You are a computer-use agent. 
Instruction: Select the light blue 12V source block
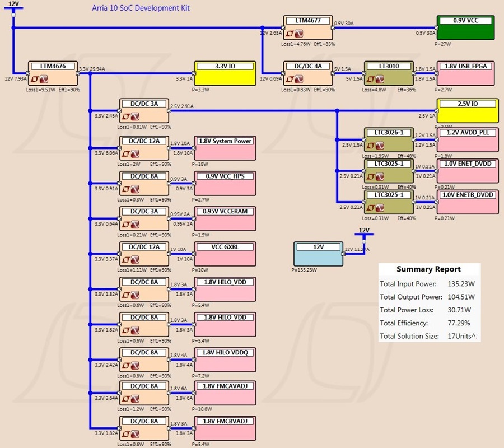pyautogui.click(x=318, y=254)
